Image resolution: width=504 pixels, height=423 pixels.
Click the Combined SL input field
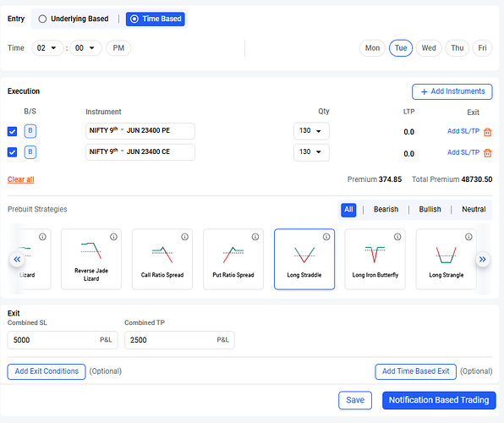[x=63, y=340]
